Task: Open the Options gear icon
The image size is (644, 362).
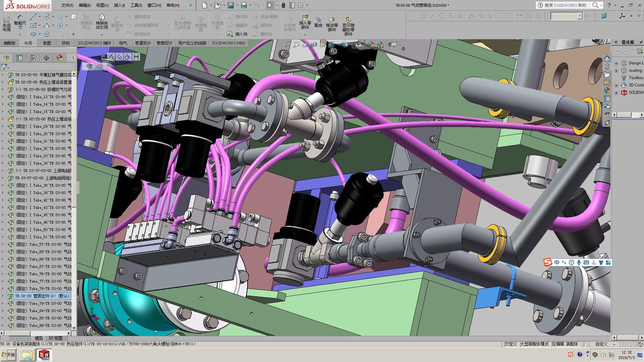Action: point(301,5)
